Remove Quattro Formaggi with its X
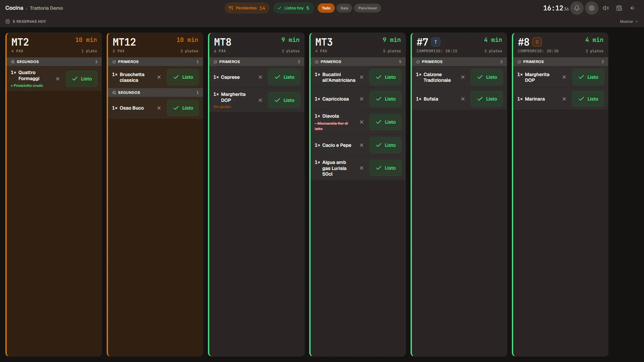This screenshot has width=644, height=362. click(x=58, y=79)
